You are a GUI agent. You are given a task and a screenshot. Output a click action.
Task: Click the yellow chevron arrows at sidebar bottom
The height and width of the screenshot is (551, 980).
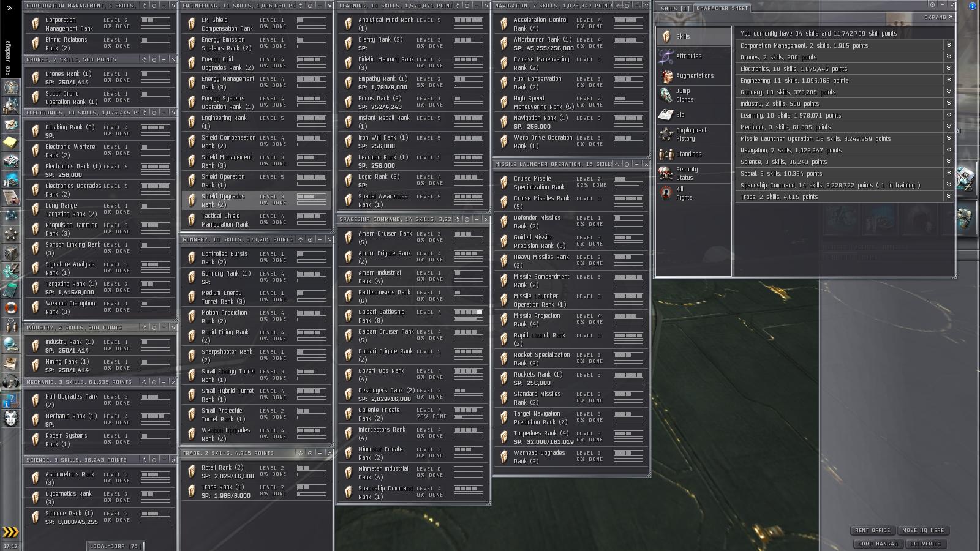click(10, 532)
